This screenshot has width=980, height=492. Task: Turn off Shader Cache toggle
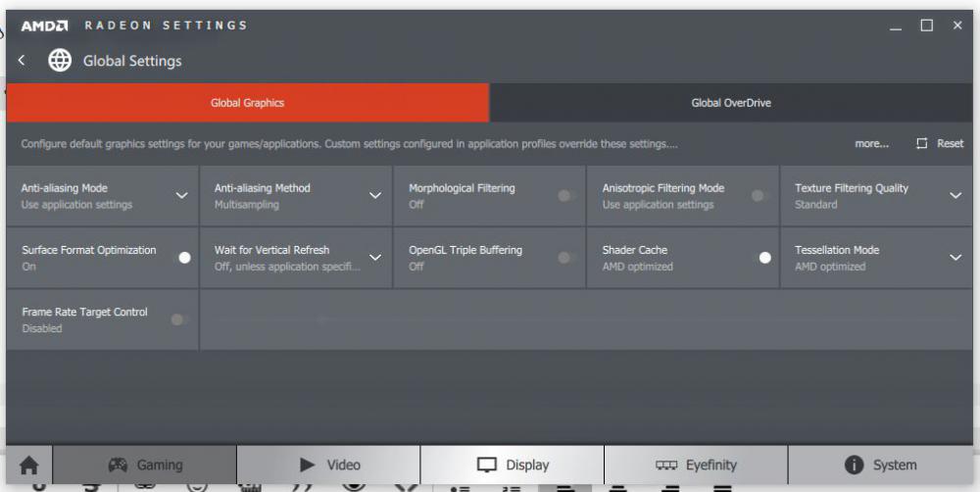(764, 258)
